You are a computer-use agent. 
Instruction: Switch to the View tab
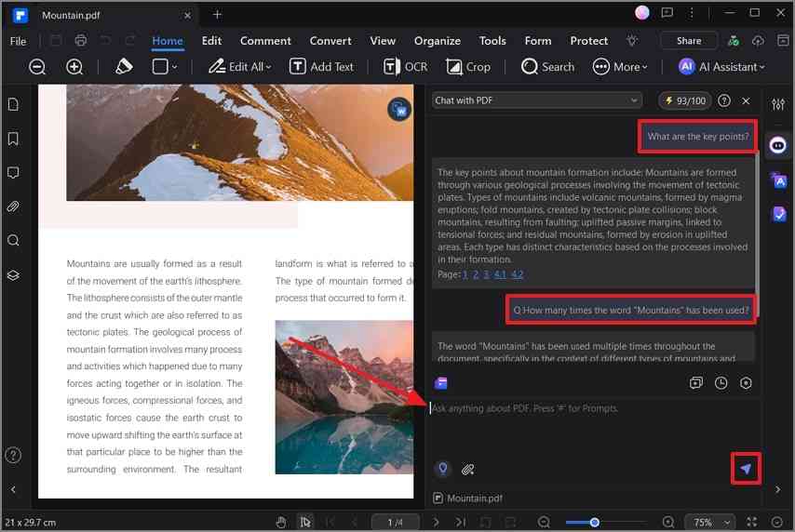(383, 41)
